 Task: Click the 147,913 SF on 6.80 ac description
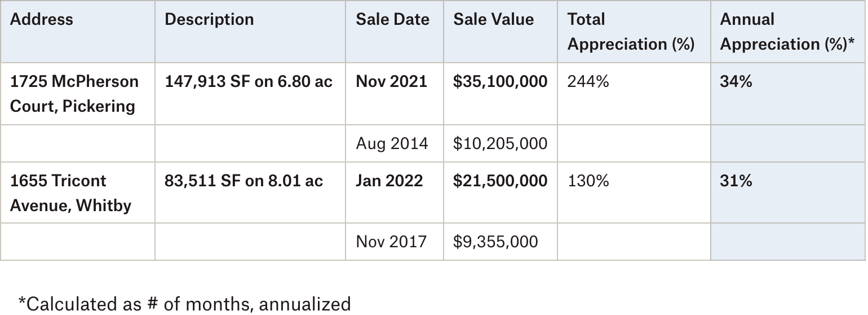[249, 82]
